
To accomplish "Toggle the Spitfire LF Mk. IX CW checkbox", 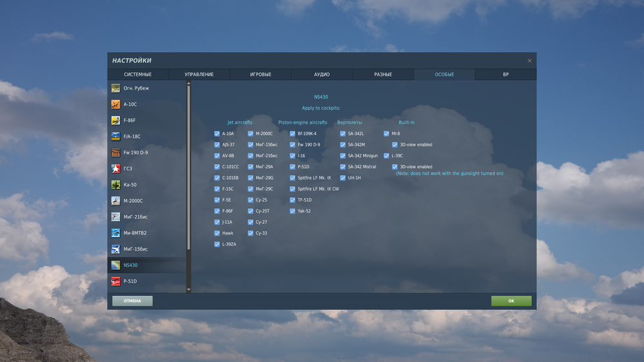I will click(x=292, y=189).
